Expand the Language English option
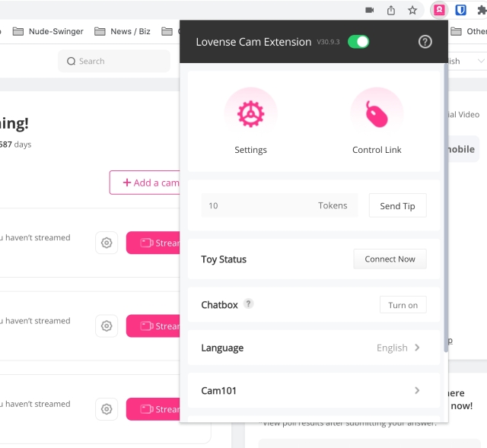This screenshot has height=448, width=487. [399, 348]
